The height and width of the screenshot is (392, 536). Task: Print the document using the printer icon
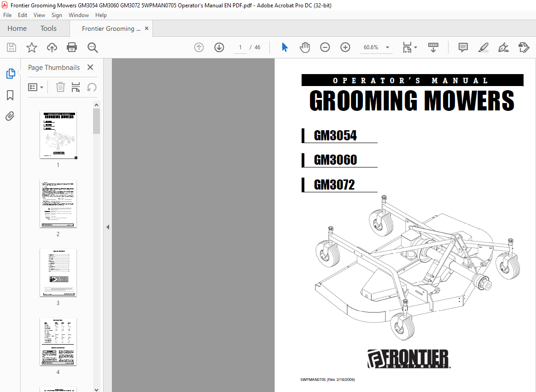72,47
